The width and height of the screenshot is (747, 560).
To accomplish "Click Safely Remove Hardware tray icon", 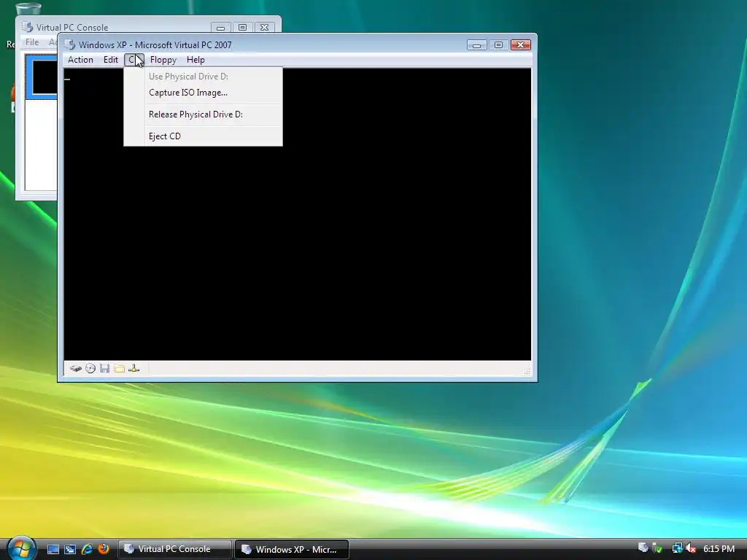I will (657, 548).
